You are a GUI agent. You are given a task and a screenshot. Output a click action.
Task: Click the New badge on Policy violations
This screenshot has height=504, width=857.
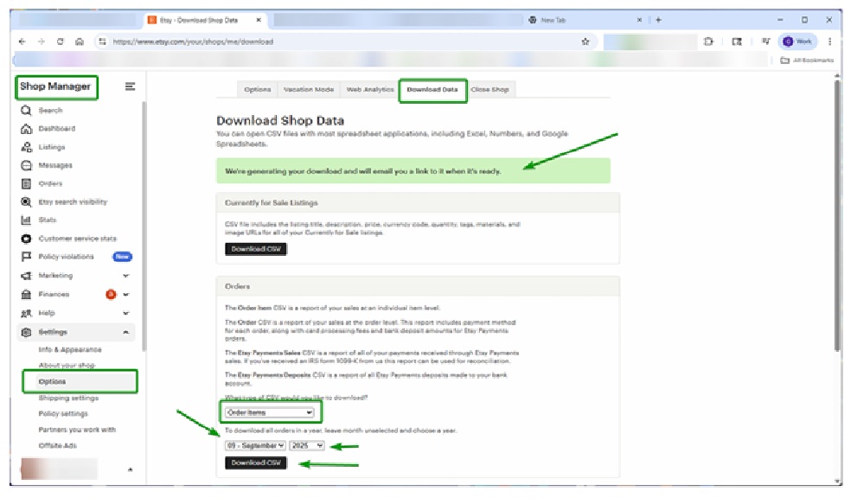click(x=122, y=257)
